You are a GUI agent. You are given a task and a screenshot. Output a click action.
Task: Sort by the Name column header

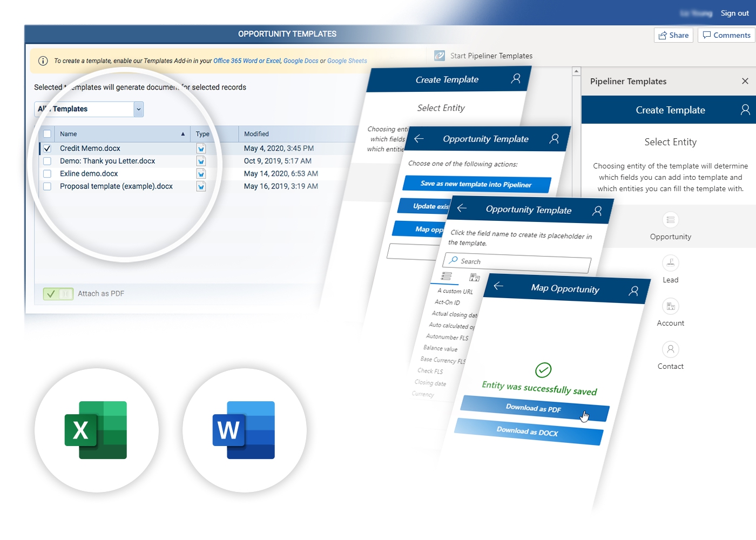click(122, 134)
